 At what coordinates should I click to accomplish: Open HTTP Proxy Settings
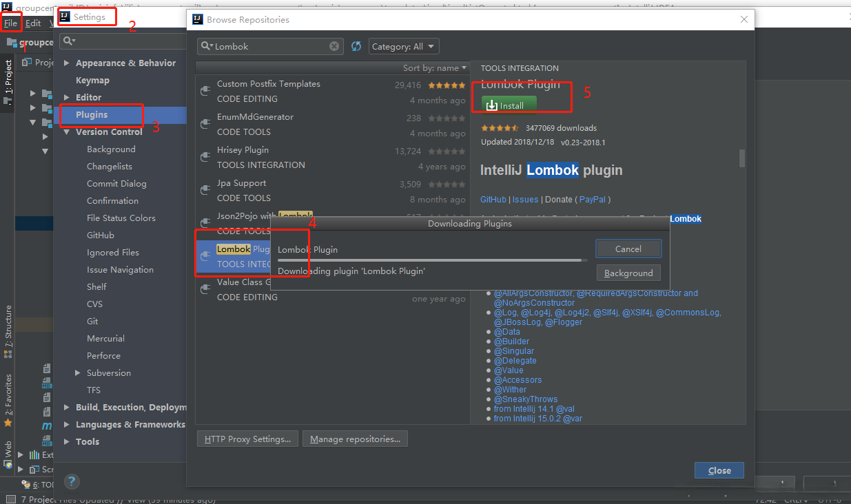click(x=248, y=439)
